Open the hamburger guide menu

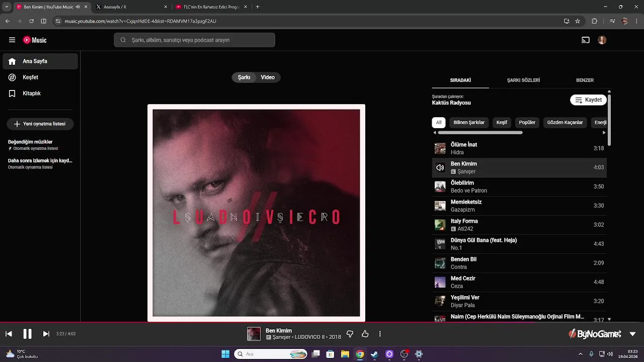pyautogui.click(x=12, y=40)
